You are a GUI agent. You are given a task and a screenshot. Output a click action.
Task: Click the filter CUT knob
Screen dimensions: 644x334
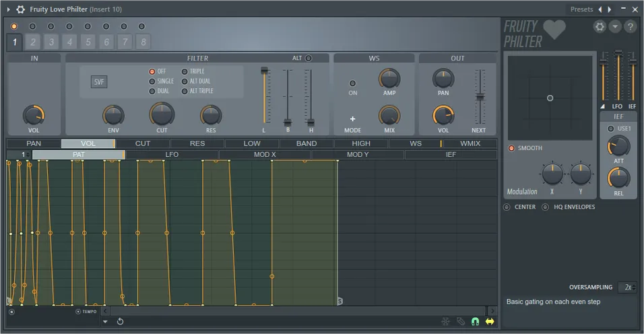pos(162,114)
